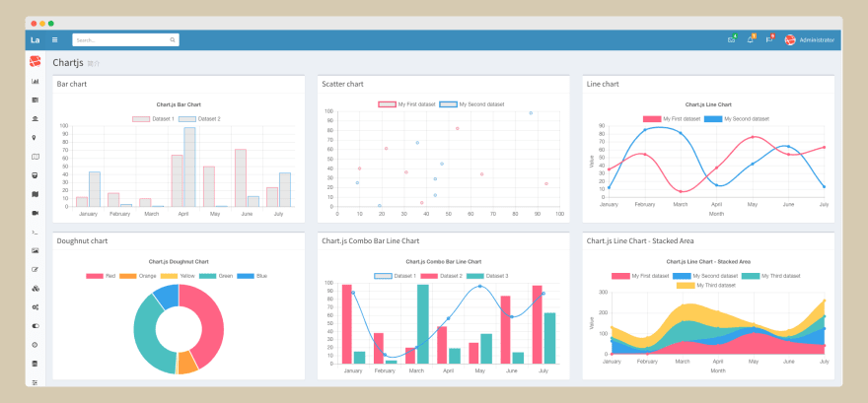The image size is (868, 403).
Task: Click the La brand logo link
Action: coord(36,40)
